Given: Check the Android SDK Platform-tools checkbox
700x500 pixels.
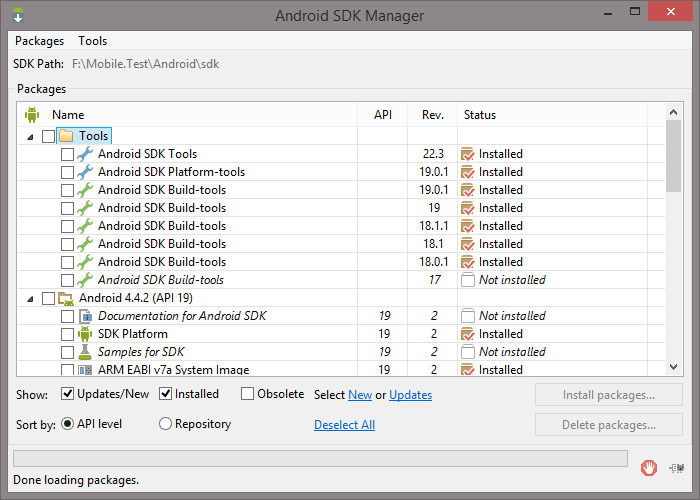Looking at the screenshot, I should point(67,172).
